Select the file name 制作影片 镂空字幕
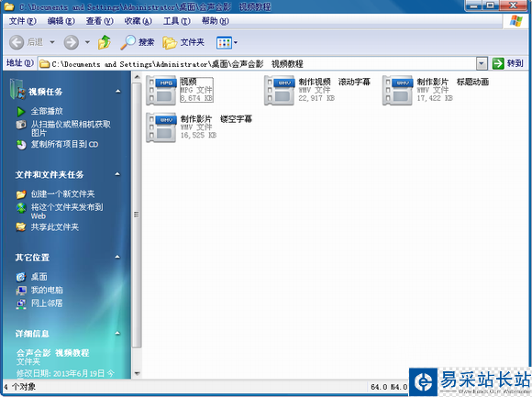 coord(216,119)
